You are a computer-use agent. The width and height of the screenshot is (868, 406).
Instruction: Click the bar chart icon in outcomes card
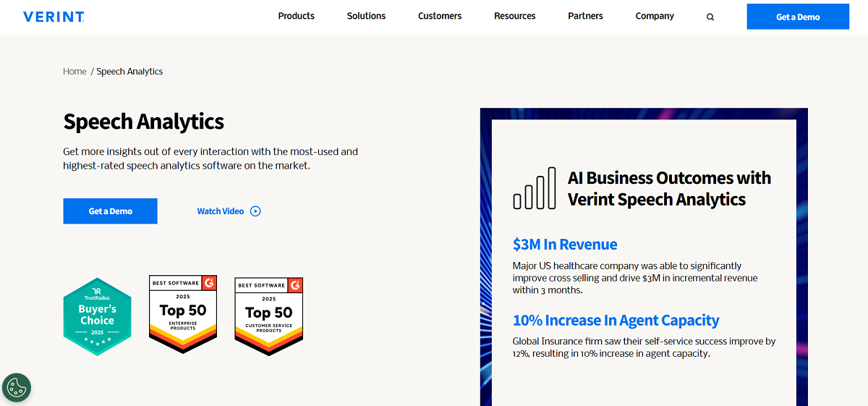pyautogui.click(x=535, y=188)
